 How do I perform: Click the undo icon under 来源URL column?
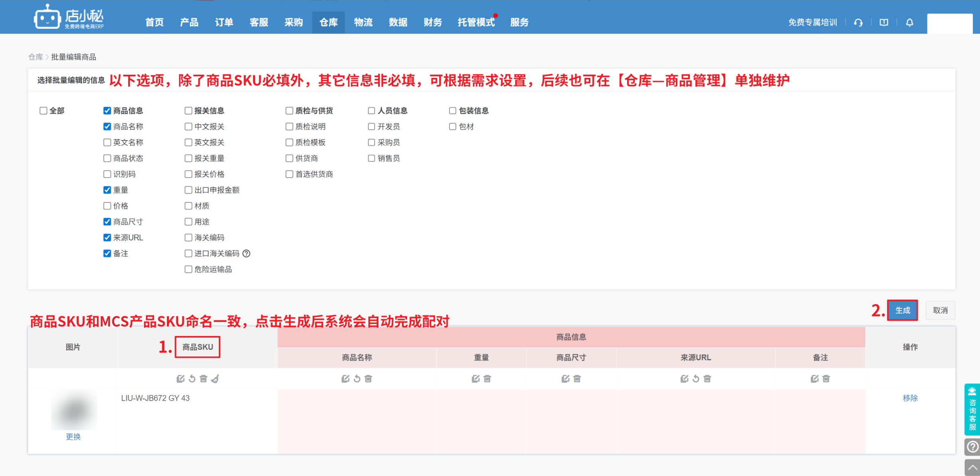[x=696, y=379]
